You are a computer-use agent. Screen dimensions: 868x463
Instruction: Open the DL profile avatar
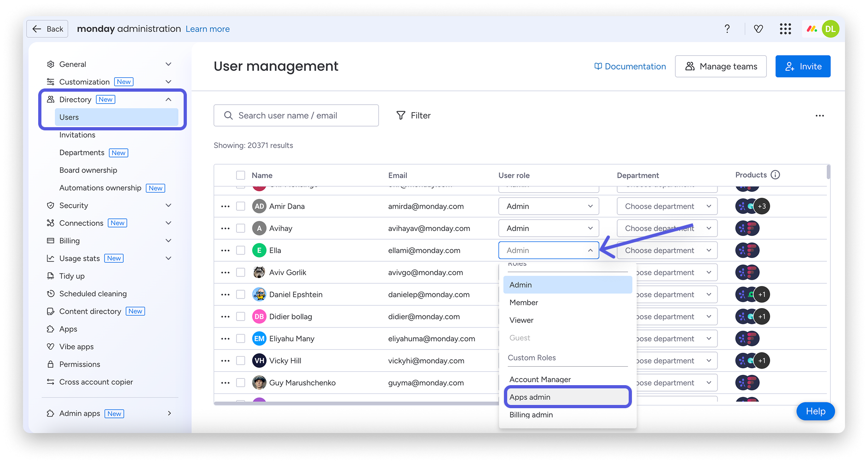pyautogui.click(x=830, y=29)
